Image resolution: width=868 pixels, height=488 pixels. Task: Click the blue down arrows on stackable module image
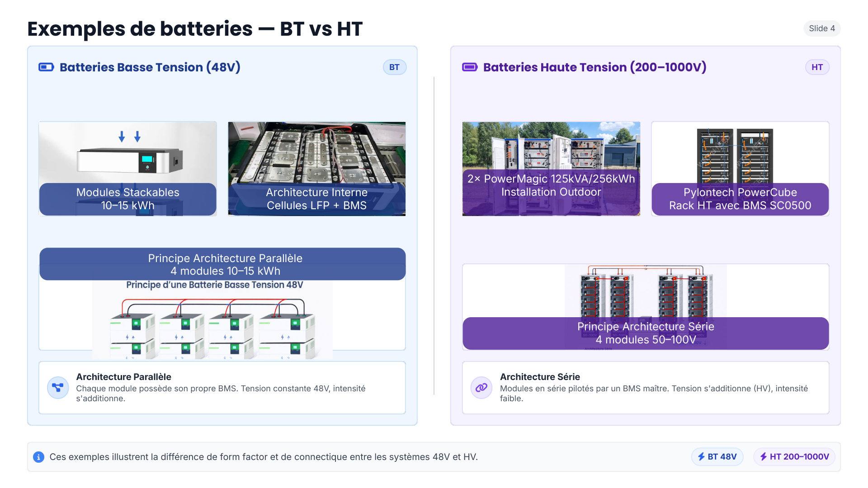[129, 136]
